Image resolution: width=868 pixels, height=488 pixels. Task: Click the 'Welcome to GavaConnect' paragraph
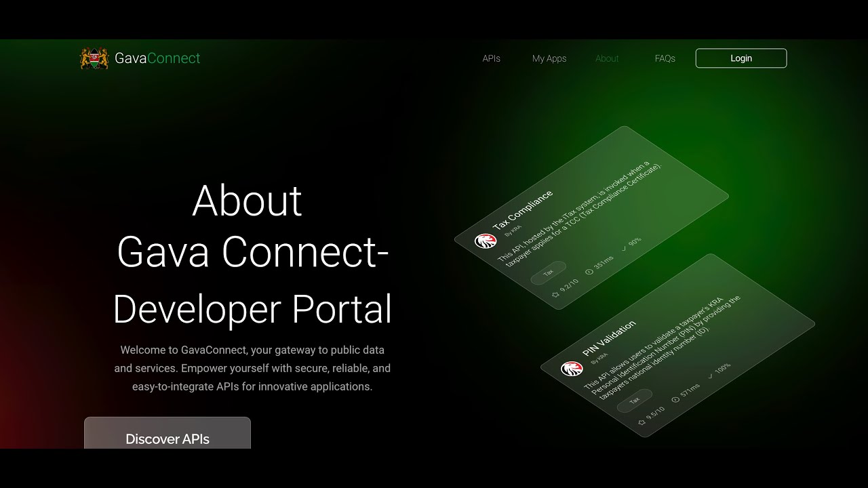click(x=252, y=369)
